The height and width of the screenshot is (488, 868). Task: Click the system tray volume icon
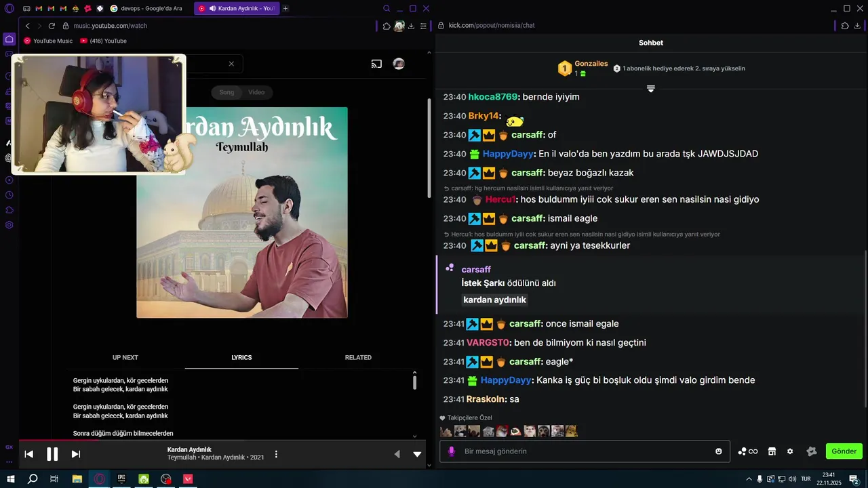[x=793, y=479]
